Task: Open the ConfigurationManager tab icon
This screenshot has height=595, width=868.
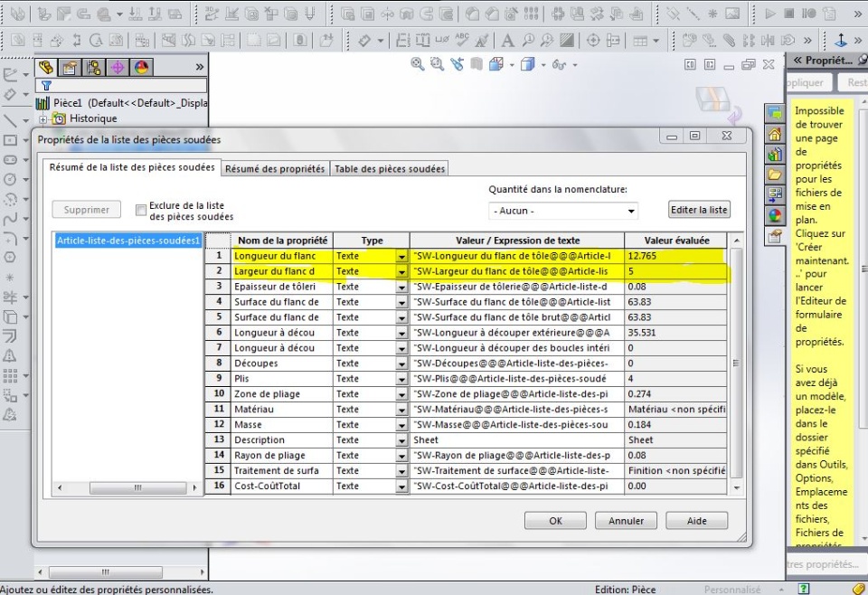Action: coord(93,68)
